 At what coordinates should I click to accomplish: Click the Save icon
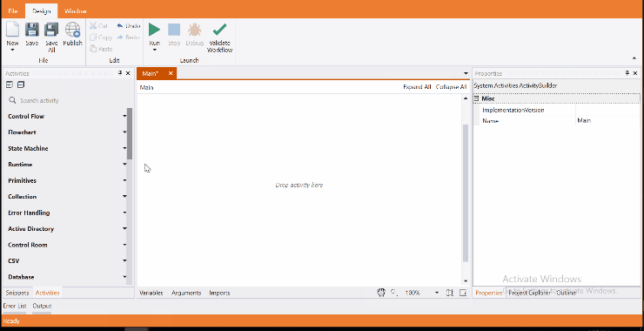click(31, 30)
